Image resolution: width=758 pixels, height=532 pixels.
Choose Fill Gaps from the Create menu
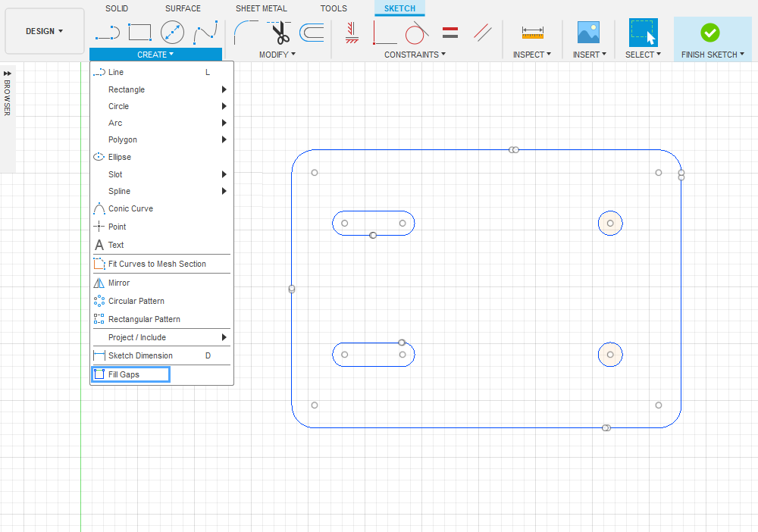click(x=124, y=374)
